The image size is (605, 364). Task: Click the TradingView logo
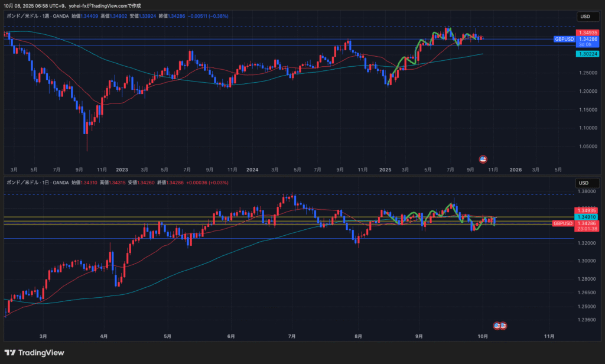pos(35,352)
